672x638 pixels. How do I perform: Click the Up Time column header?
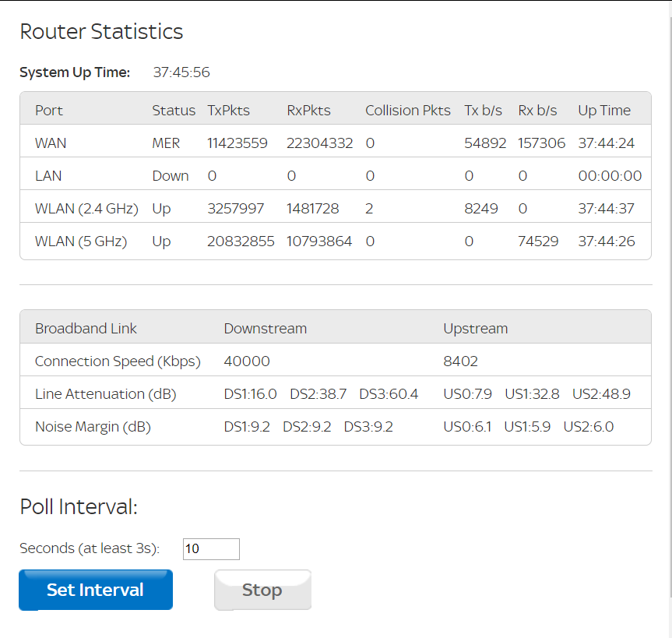click(604, 110)
